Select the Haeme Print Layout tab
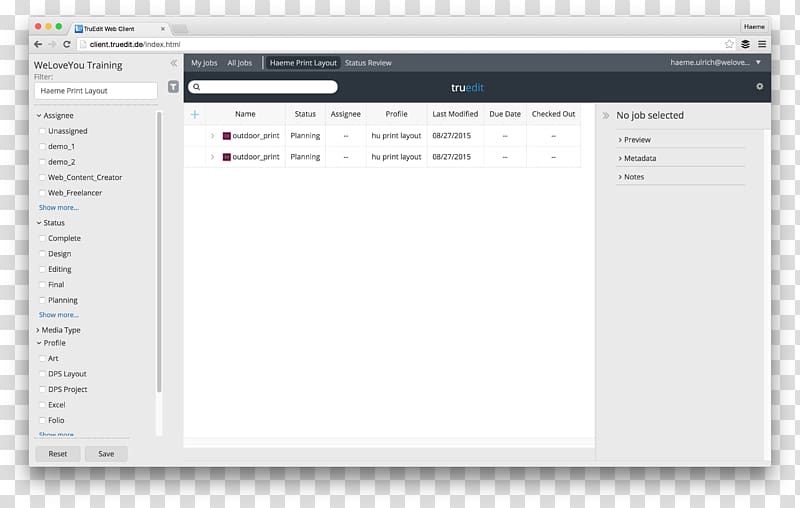 point(303,63)
